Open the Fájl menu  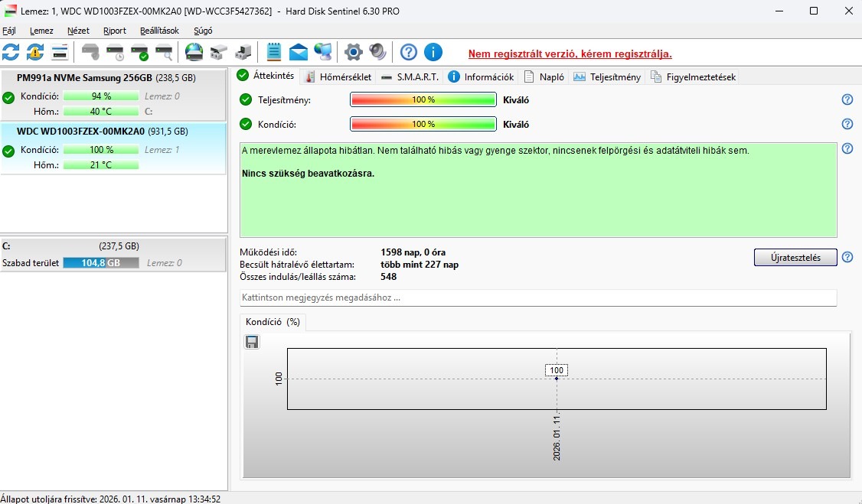pos(9,31)
